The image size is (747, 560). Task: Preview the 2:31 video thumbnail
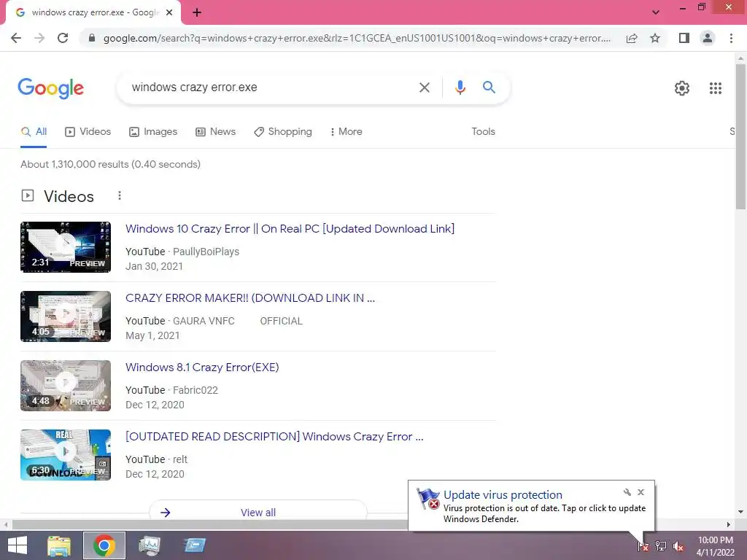pyautogui.click(x=66, y=247)
